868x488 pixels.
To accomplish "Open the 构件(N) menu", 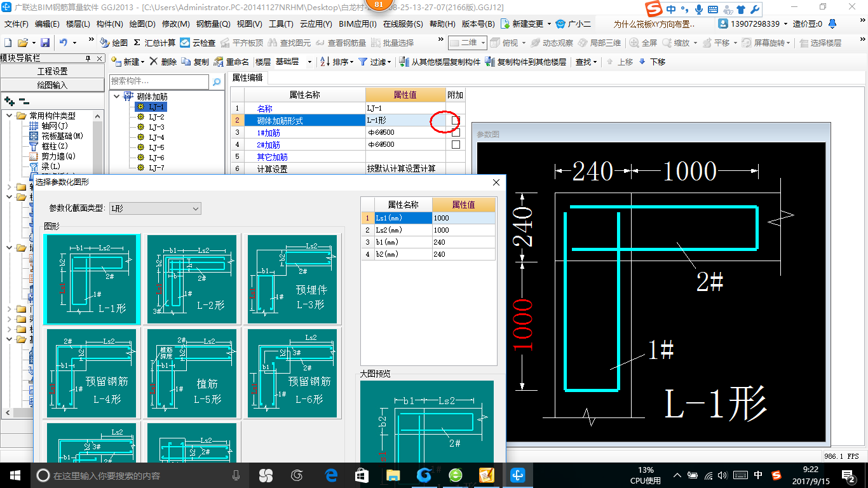I will pyautogui.click(x=109, y=24).
